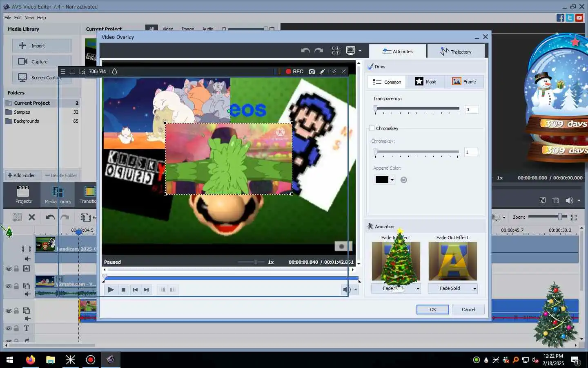Click the Transparency value field
The width and height of the screenshot is (588, 368).
[x=472, y=109]
